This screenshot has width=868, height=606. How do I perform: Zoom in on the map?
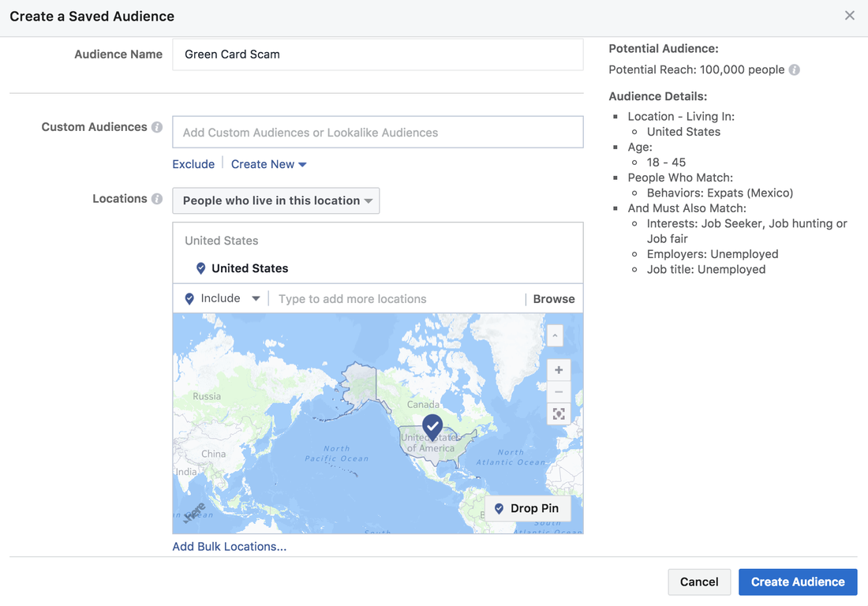tap(559, 370)
